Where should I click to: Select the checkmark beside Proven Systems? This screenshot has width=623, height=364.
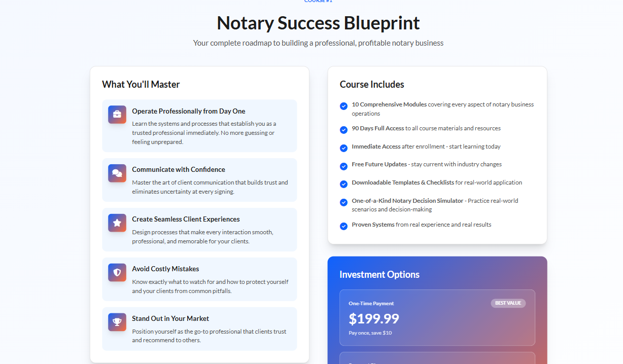(343, 226)
